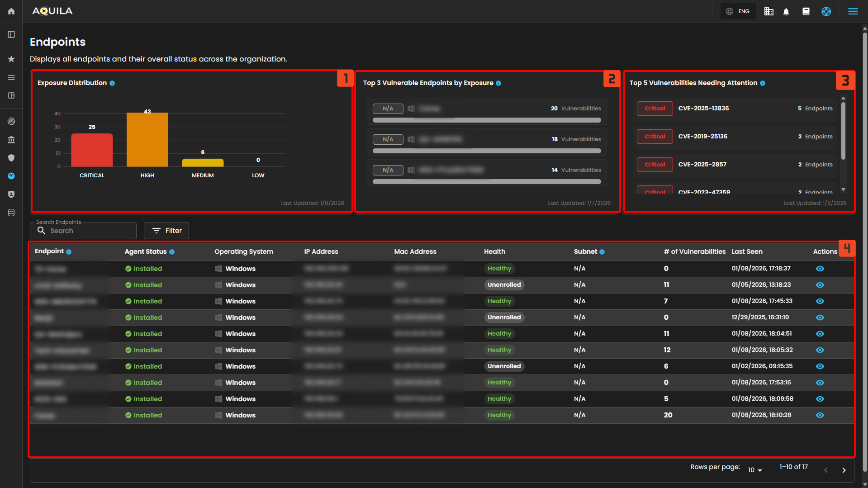Open the bank building icon in the sidebar

click(x=11, y=140)
